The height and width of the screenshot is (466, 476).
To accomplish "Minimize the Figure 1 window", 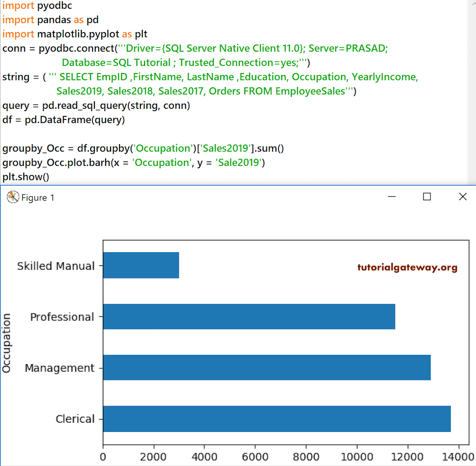I will pyautogui.click(x=391, y=197).
